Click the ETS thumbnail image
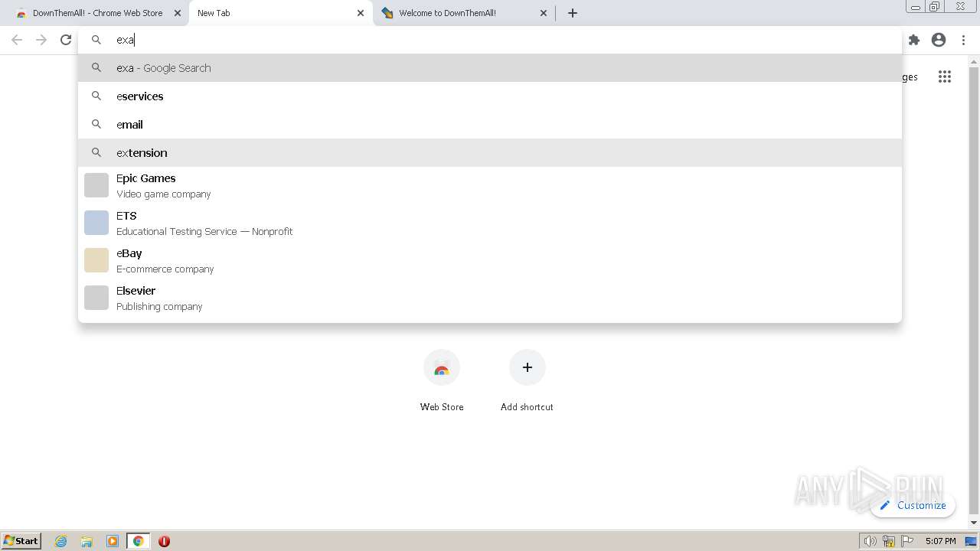980x551 pixels. [x=96, y=223]
